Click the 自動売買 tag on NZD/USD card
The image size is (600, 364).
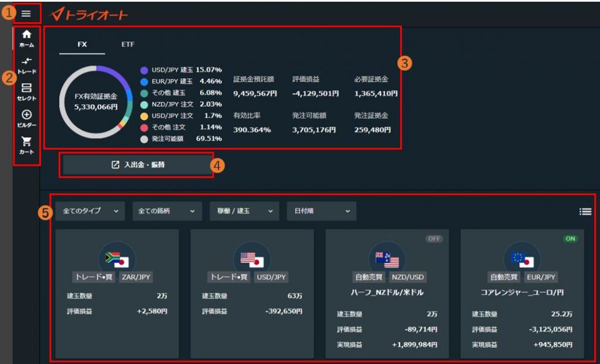368,277
